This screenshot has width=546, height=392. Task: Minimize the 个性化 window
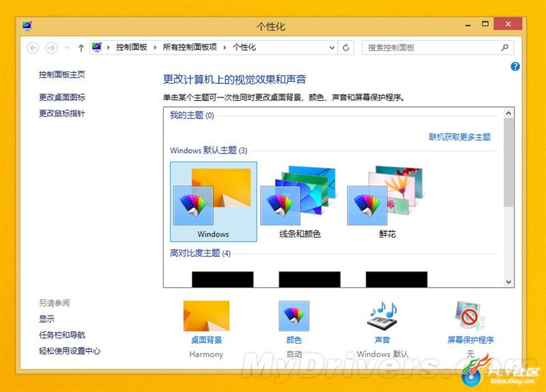tap(468, 25)
